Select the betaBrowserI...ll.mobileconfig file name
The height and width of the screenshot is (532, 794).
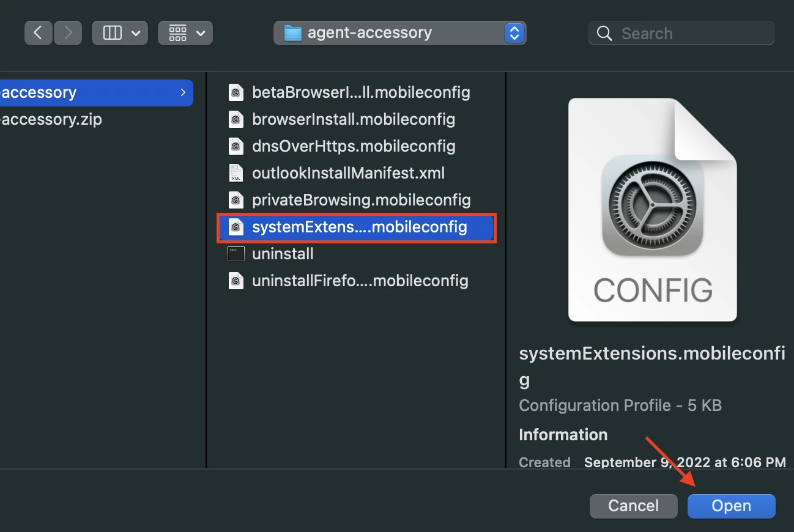click(x=361, y=92)
